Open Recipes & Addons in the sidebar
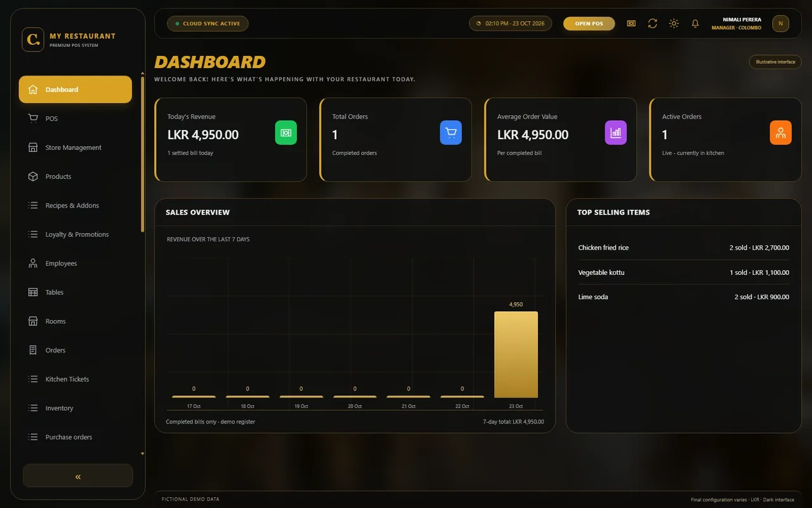812x508 pixels. pos(75,205)
